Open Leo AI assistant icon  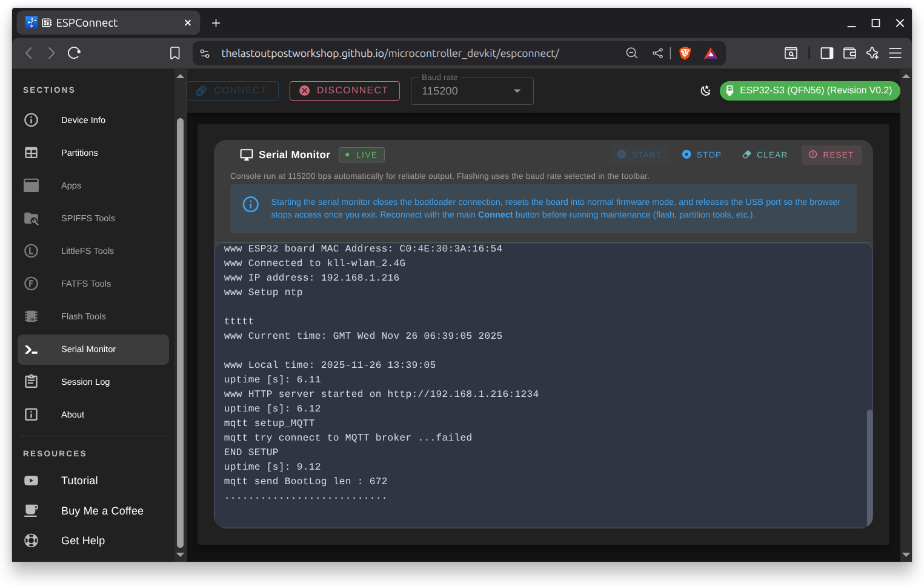click(872, 53)
